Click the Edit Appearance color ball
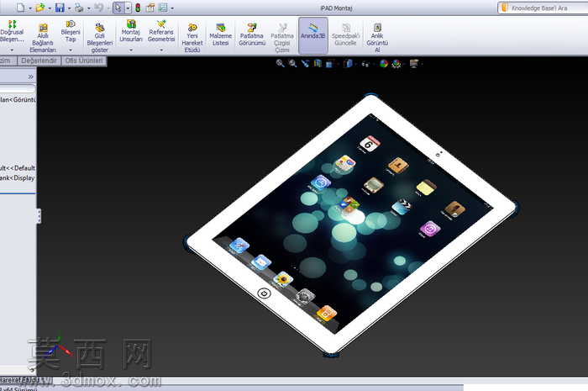The height and width of the screenshot is (391, 588). (384, 64)
